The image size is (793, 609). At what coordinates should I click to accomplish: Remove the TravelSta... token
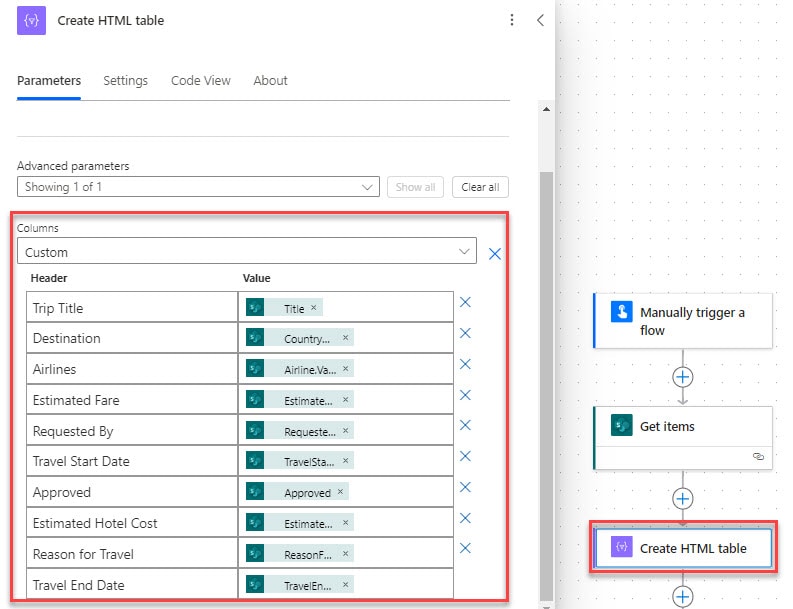point(345,461)
